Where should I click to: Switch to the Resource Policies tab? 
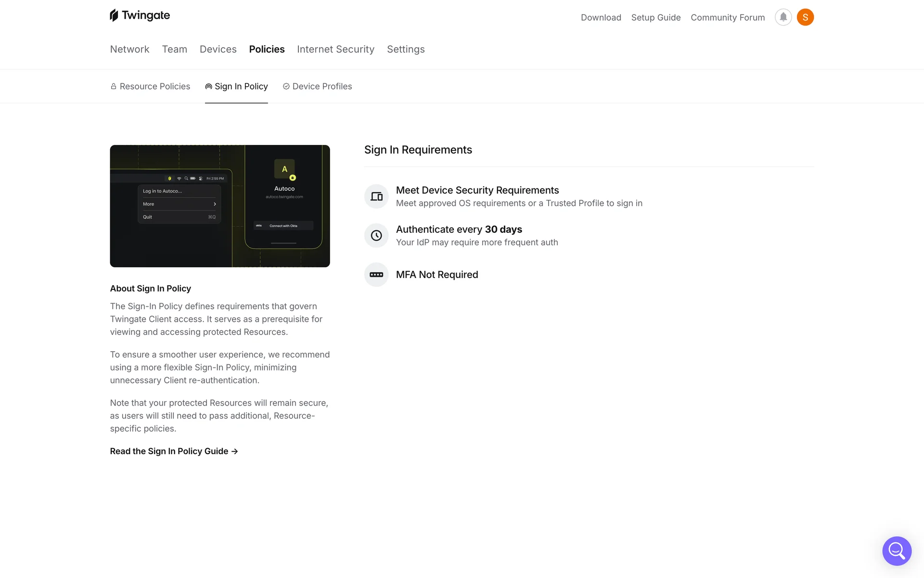(154, 86)
